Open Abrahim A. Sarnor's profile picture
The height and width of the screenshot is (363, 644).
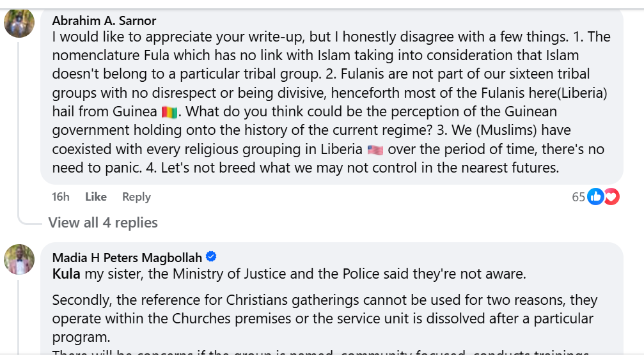(x=19, y=22)
